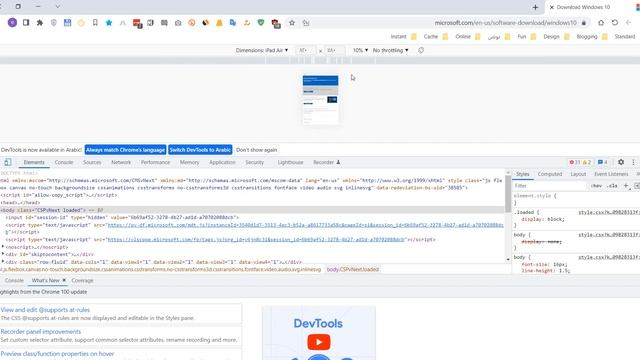Click Switch DevTools to Arabic button
The image size is (640, 360).
click(x=200, y=150)
